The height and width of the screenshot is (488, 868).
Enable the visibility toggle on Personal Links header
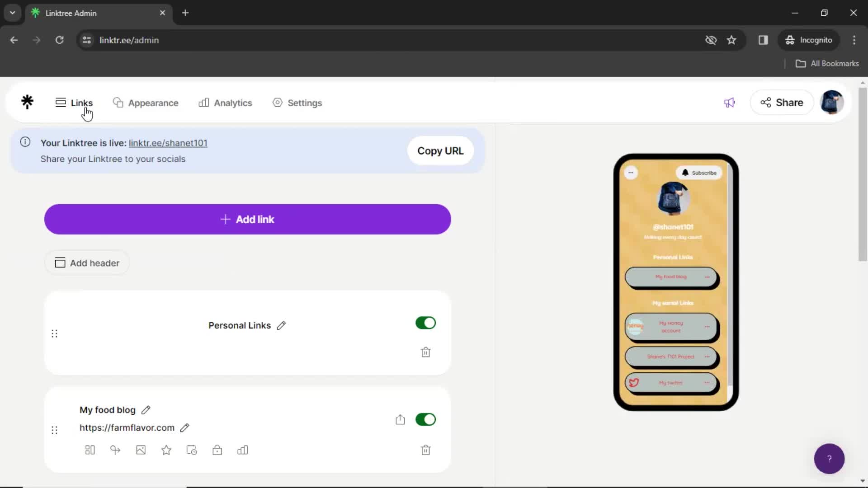coord(426,322)
